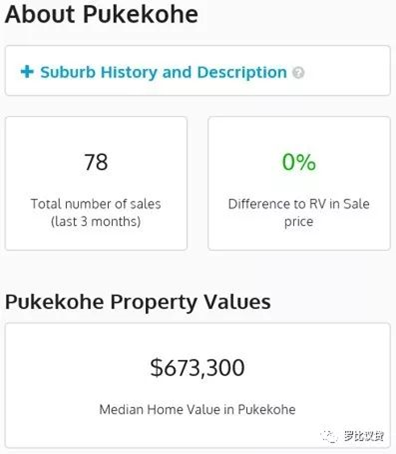Click the RV difference statistics card

pyautogui.click(x=299, y=183)
